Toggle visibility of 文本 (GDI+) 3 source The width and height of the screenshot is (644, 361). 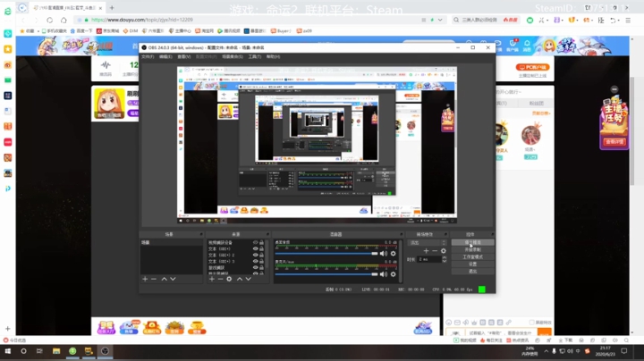coord(256,261)
